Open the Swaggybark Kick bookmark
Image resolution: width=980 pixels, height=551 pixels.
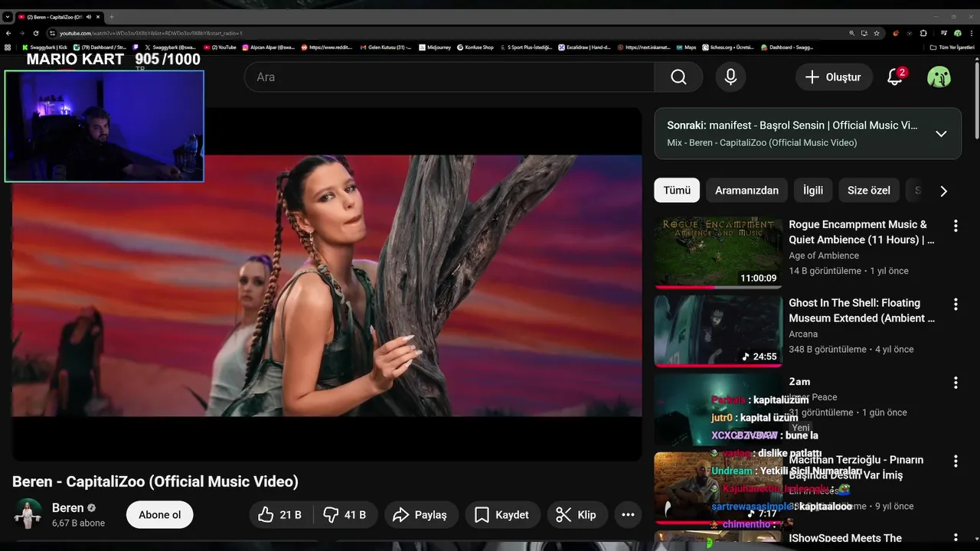(44, 47)
